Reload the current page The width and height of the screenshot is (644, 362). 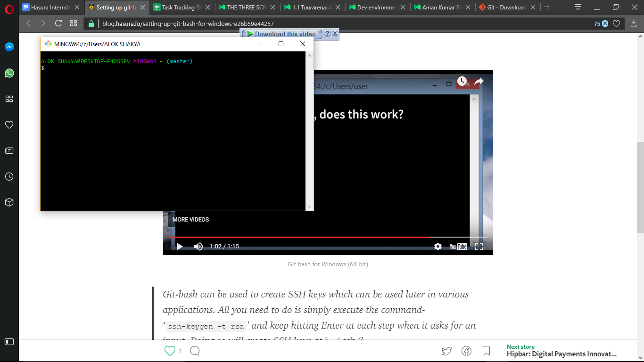coord(58,24)
